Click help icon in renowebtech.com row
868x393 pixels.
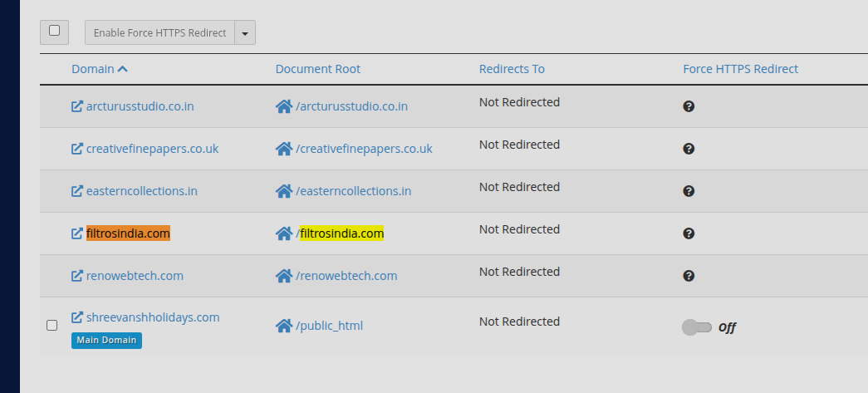[x=689, y=276]
